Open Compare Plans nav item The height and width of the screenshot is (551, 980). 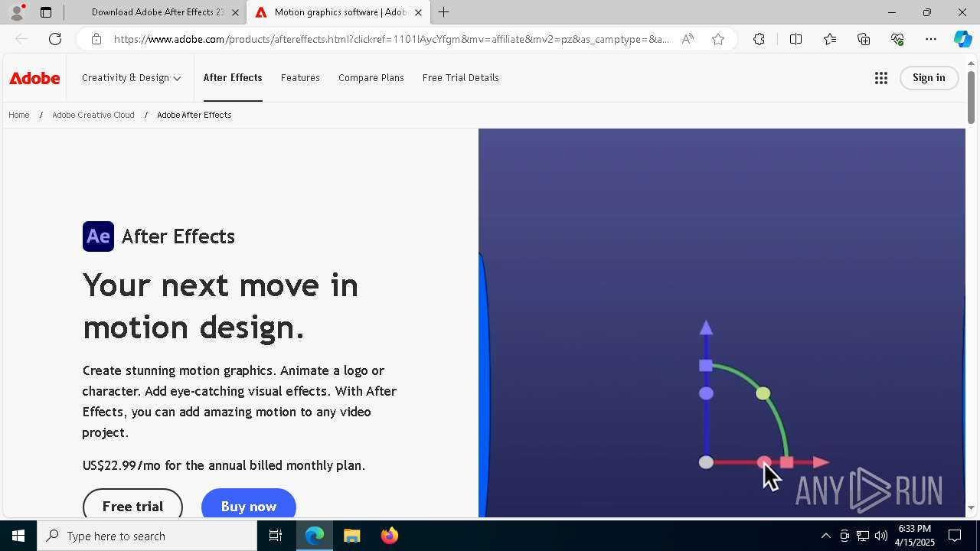click(x=371, y=78)
